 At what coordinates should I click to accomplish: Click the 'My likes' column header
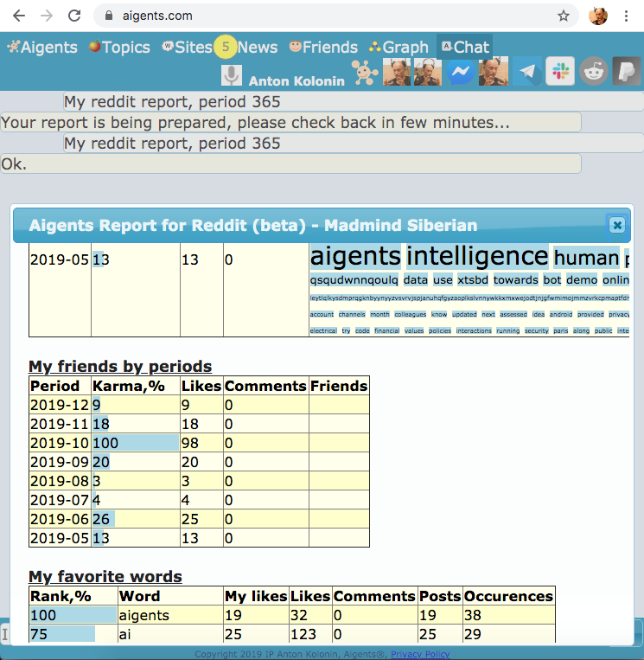[256, 596]
